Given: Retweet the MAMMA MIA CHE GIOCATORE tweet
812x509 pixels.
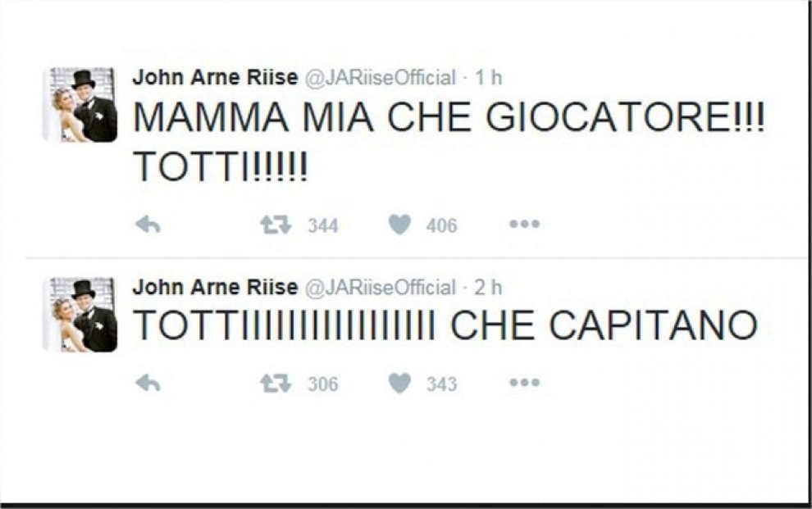Looking at the screenshot, I should click(276, 225).
